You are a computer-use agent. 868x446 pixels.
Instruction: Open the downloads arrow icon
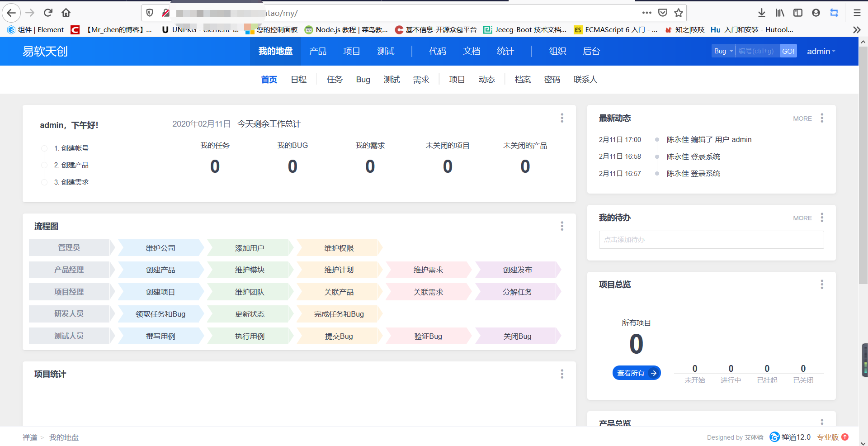(x=762, y=13)
